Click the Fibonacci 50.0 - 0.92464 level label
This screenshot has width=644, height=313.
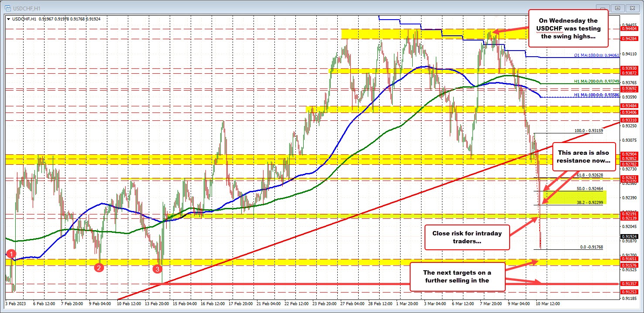(589, 189)
